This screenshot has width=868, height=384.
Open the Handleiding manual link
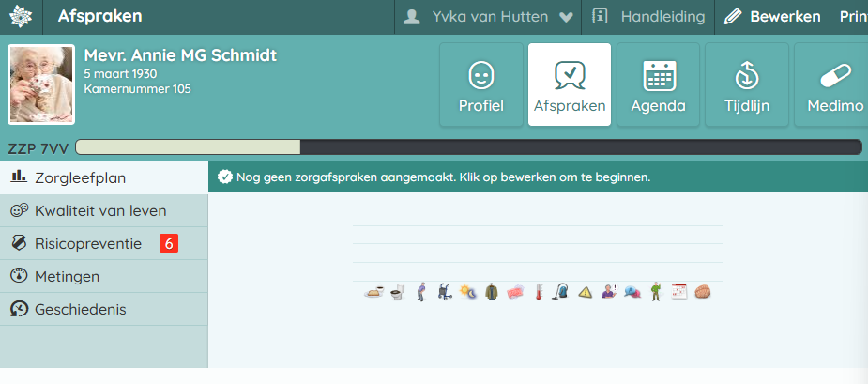coord(649,17)
